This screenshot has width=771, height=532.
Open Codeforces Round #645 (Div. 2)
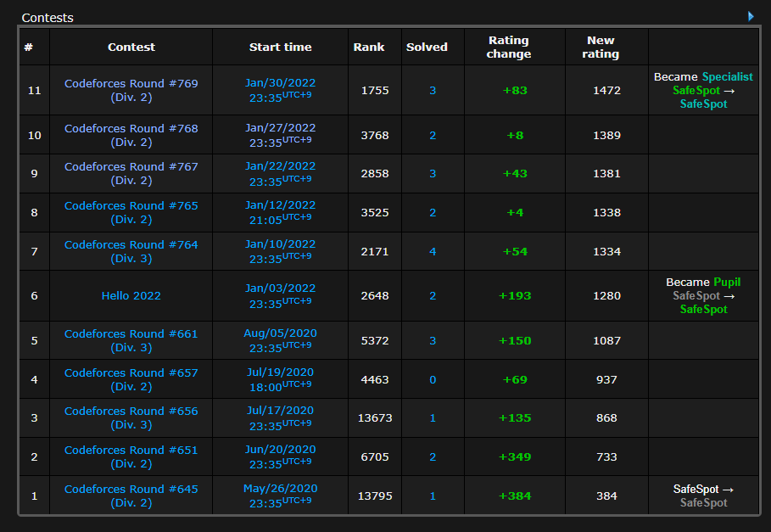[131, 496]
